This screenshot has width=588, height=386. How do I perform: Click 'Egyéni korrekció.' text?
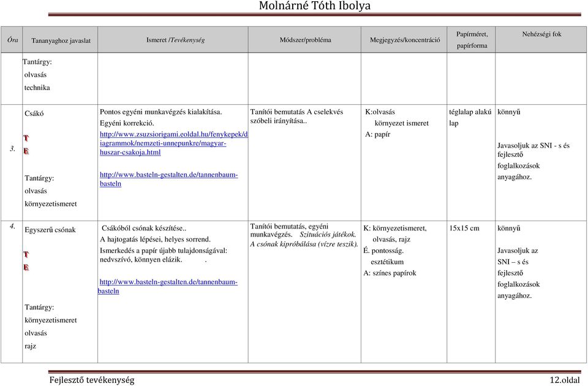click(x=127, y=123)
